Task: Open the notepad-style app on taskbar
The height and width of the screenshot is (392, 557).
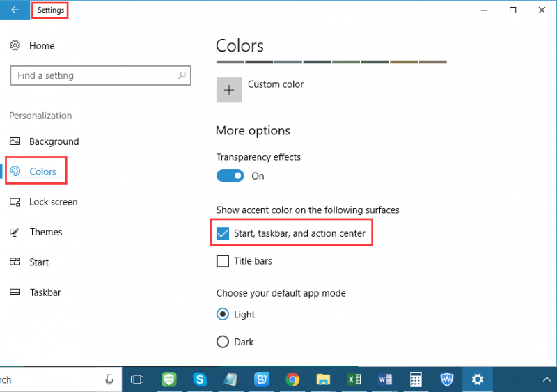Action: (230, 379)
